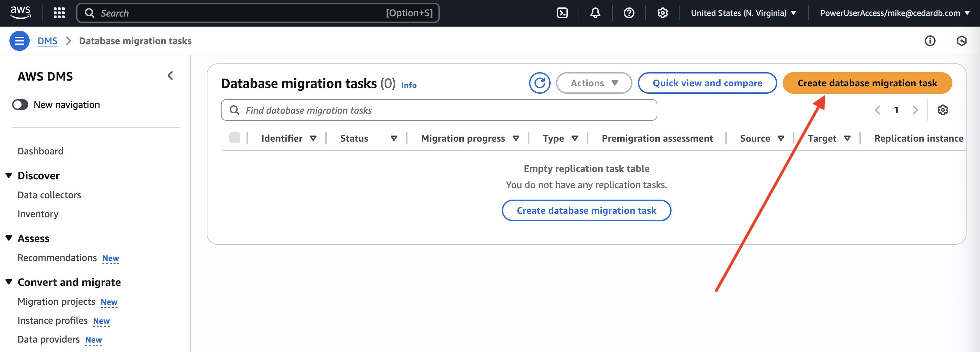The width and height of the screenshot is (980, 352).
Task: Open Migration projects in the sidebar
Action: tap(56, 302)
